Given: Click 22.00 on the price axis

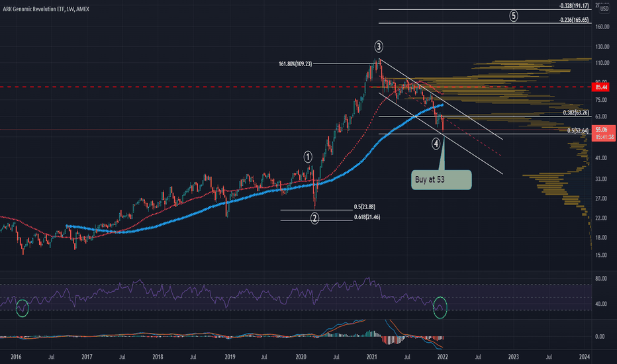Looking at the screenshot, I should click(x=601, y=218).
